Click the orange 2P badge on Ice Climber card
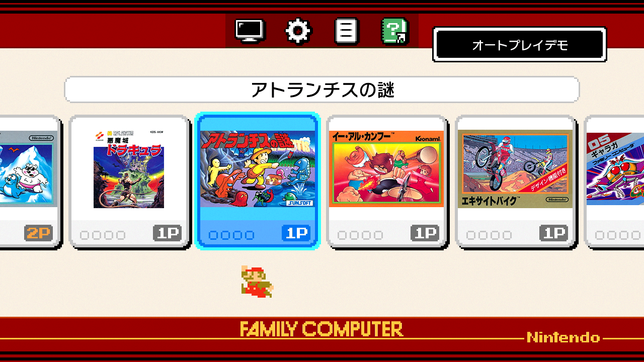 pyautogui.click(x=38, y=233)
